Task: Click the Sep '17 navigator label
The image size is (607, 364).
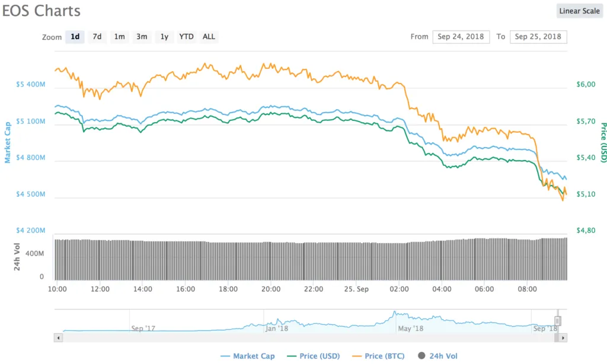Action: pyautogui.click(x=143, y=328)
